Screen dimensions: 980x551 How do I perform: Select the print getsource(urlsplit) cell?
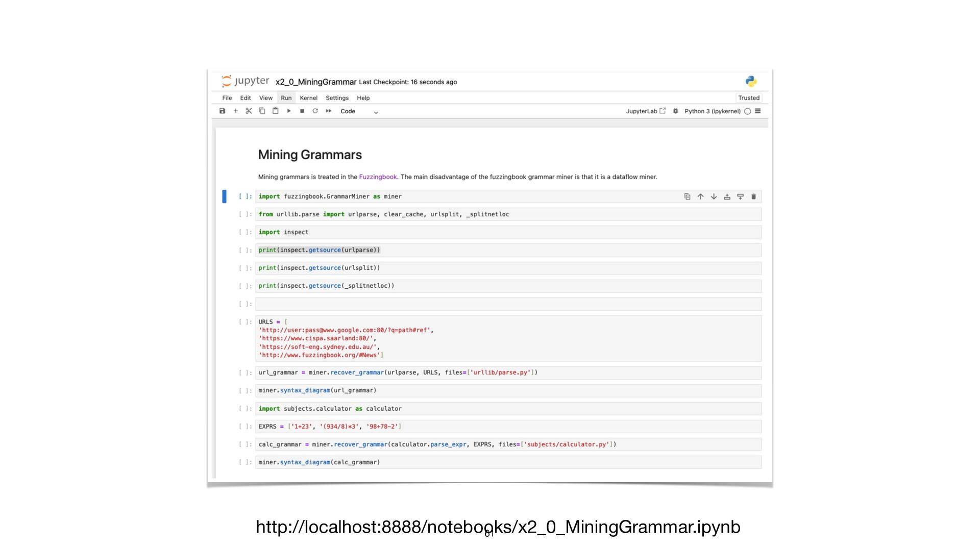[508, 268]
